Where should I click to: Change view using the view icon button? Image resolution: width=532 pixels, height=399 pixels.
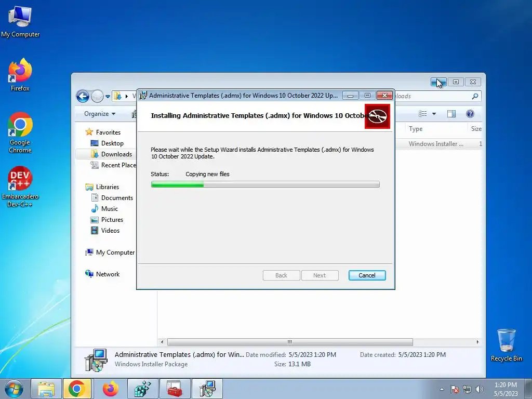point(423,114)
